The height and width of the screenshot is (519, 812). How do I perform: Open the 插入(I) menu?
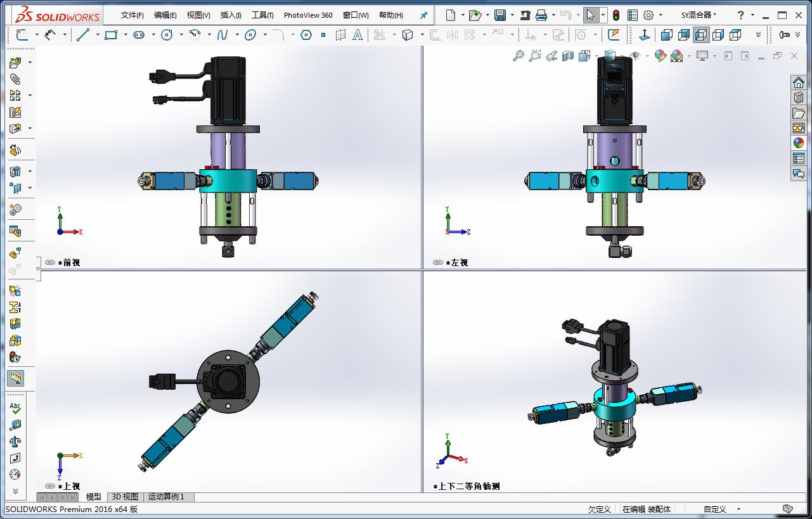(x=231, y=15)
